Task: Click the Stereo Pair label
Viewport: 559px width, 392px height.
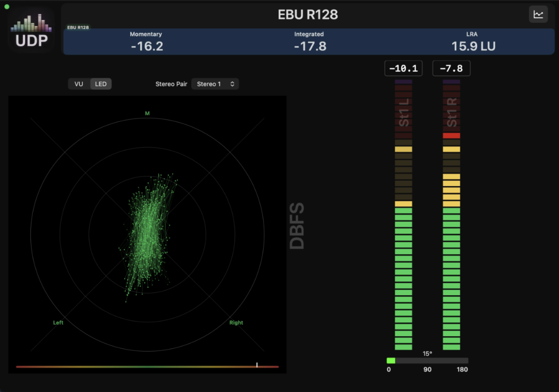Action: click(x=171, y=84)
